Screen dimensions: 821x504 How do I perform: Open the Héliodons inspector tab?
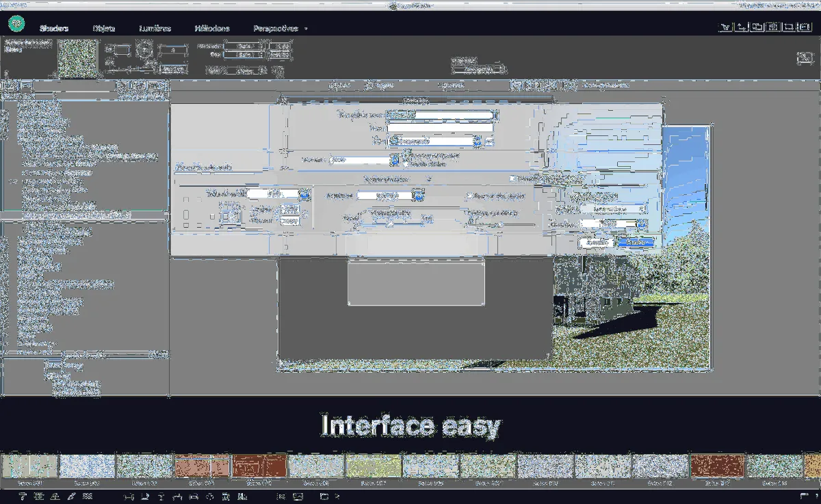pos(212,29)
